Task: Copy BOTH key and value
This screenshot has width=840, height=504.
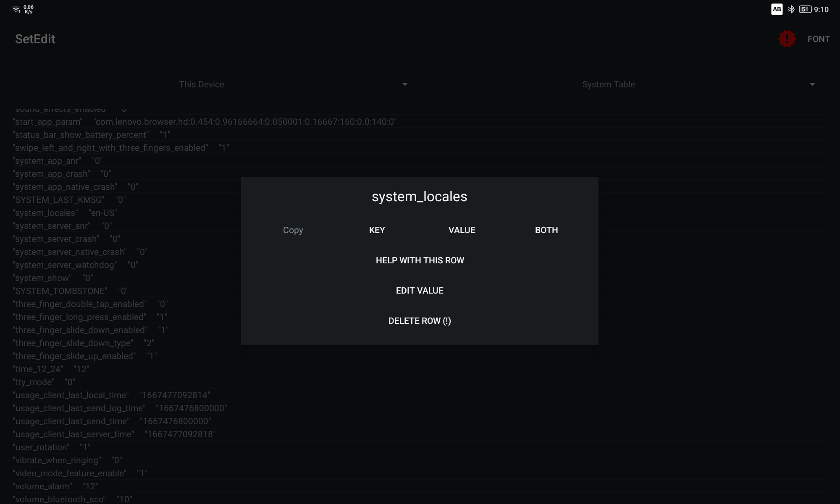Action: click(x=546, y=230)
